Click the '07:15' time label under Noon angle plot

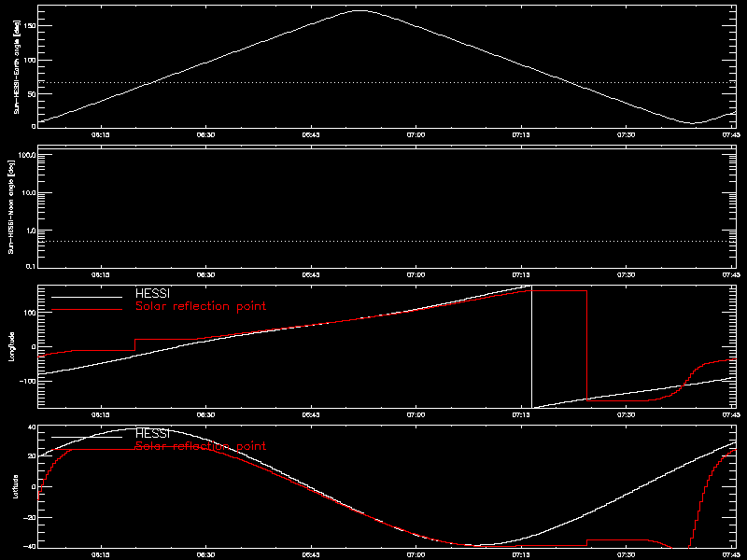521,275
